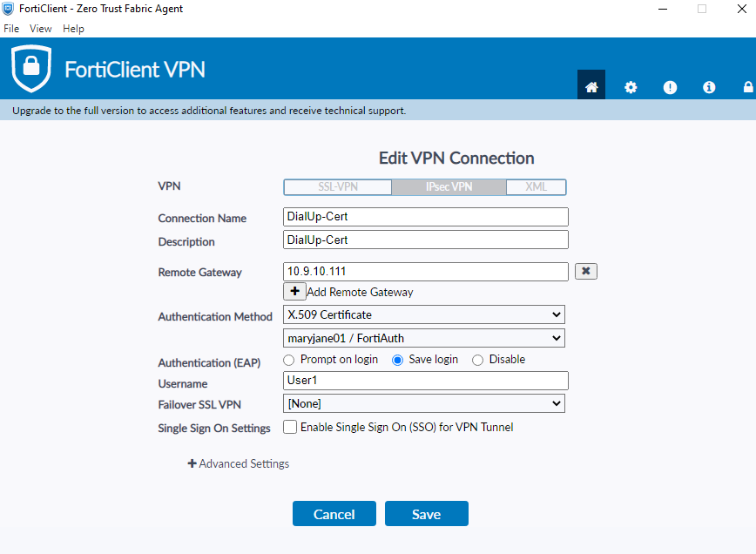Viewport: 756px width, 554px height.
Task: Click Username field User1
Action: [x=426, y=381]
